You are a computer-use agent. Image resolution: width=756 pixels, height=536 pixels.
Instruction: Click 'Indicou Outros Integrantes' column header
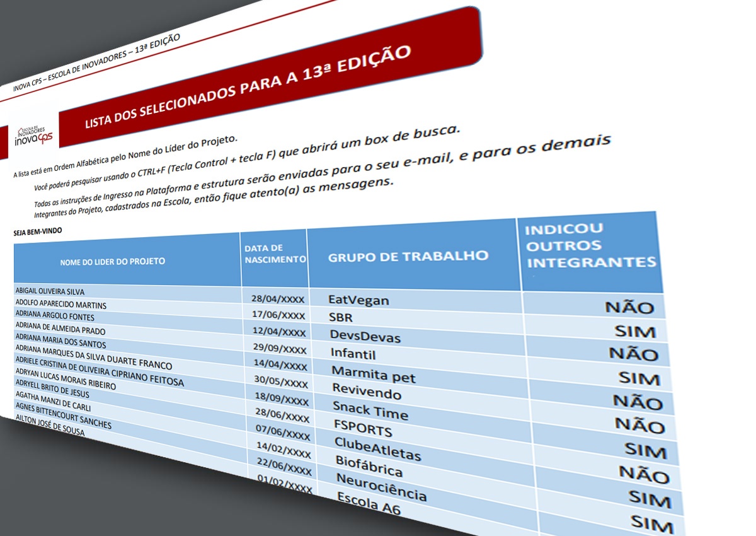click(x=590, y=245)
